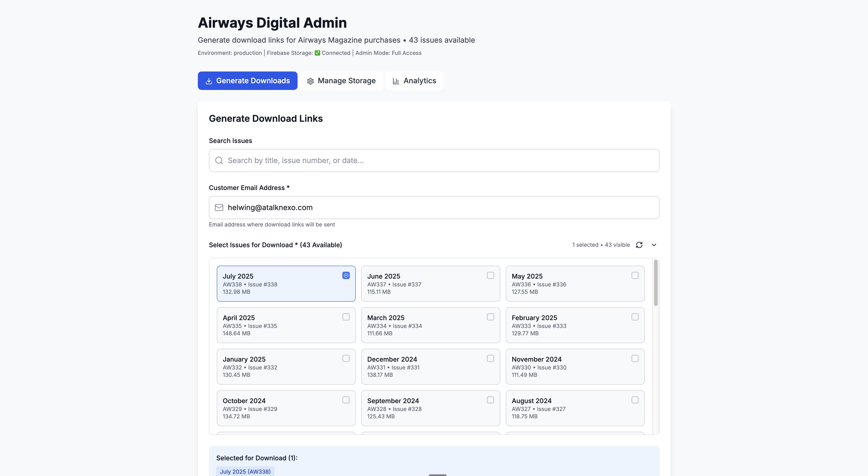Click the magnifier icon in search field
868x476 pixels.
point(219,161)
